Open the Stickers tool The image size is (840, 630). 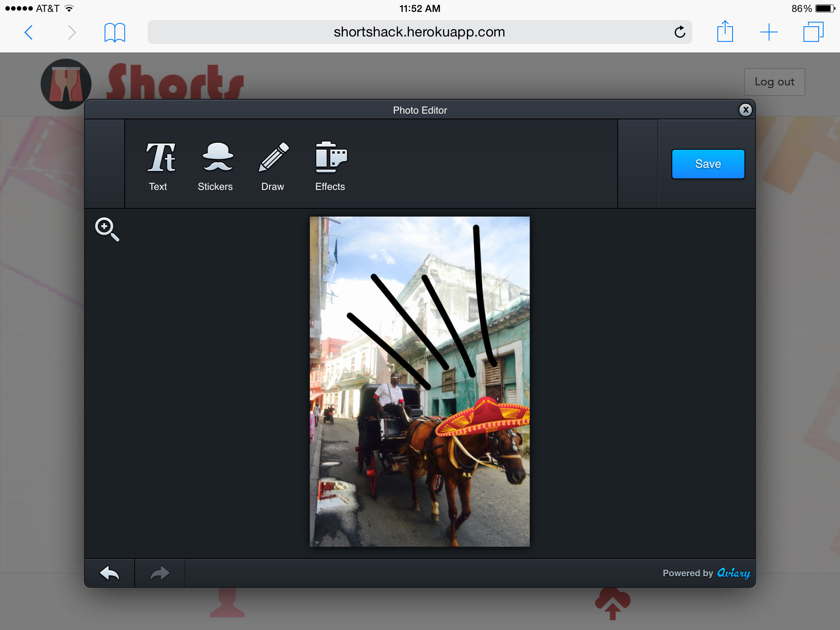click(x=216, y=166)
